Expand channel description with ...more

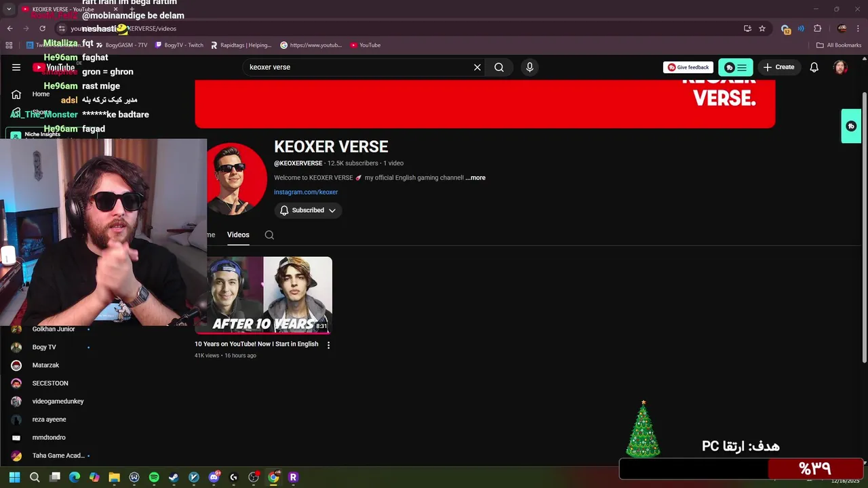coord(475,178)
